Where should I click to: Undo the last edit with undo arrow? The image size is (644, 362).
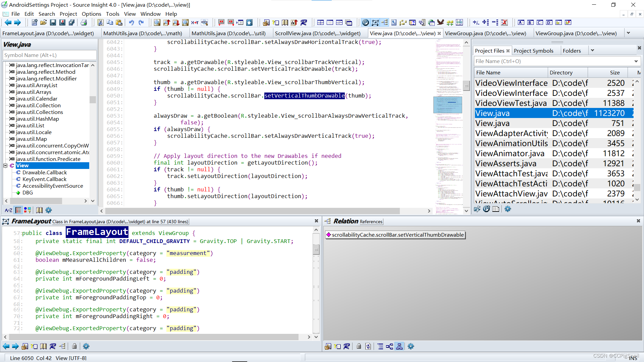pos(131,22)
